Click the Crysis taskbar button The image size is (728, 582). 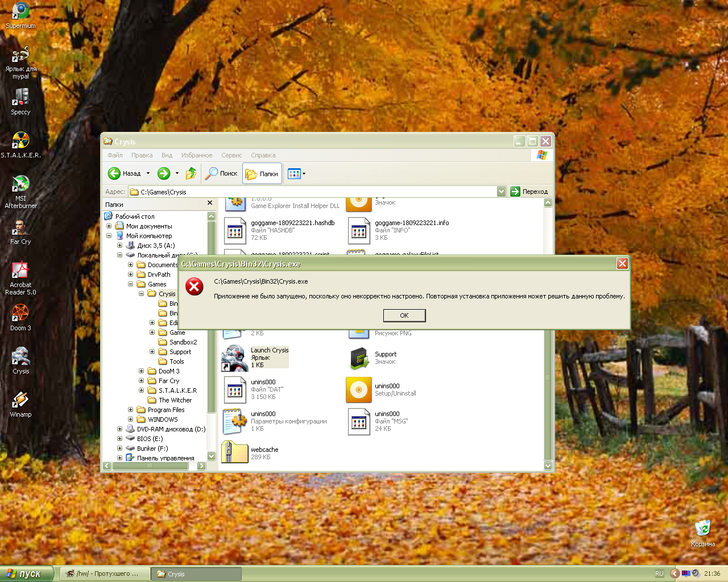[197, 574]
